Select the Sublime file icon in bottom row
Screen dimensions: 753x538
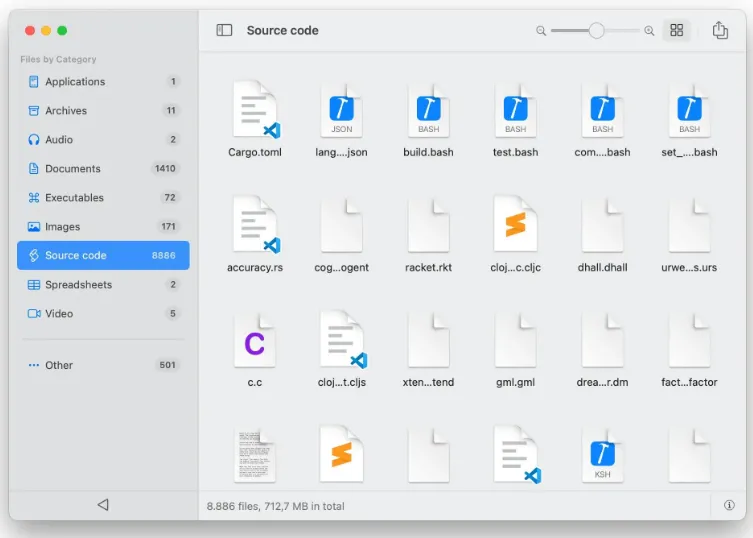tap(341, 454)
